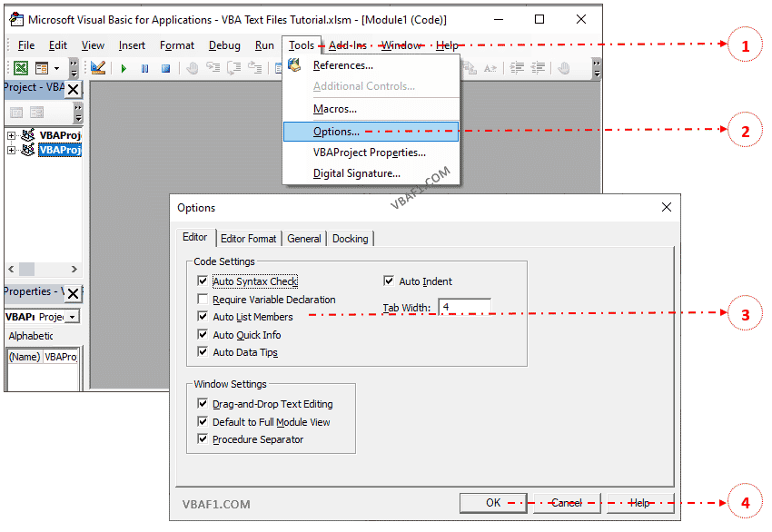Click the Step Over icon

click(233, 68)
